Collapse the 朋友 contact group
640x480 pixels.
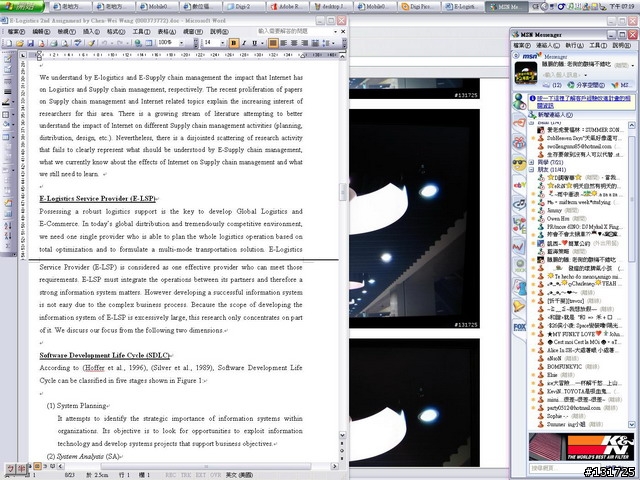pos(531,169)
